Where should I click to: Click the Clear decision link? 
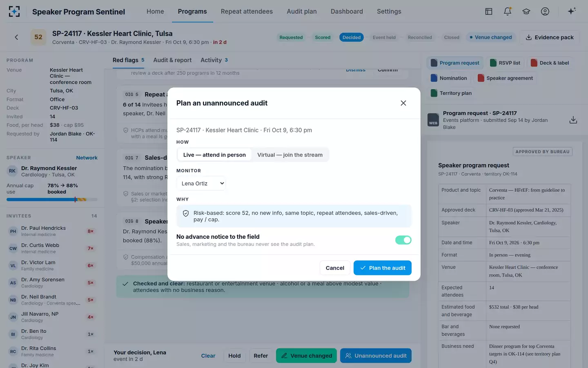tap(208, 356)
